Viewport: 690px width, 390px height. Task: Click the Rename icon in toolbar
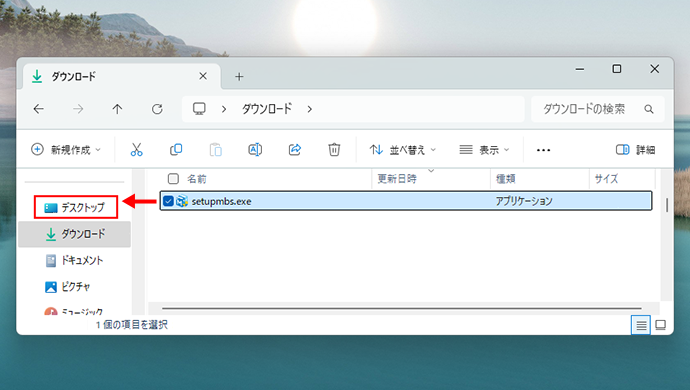click(255, 150)
